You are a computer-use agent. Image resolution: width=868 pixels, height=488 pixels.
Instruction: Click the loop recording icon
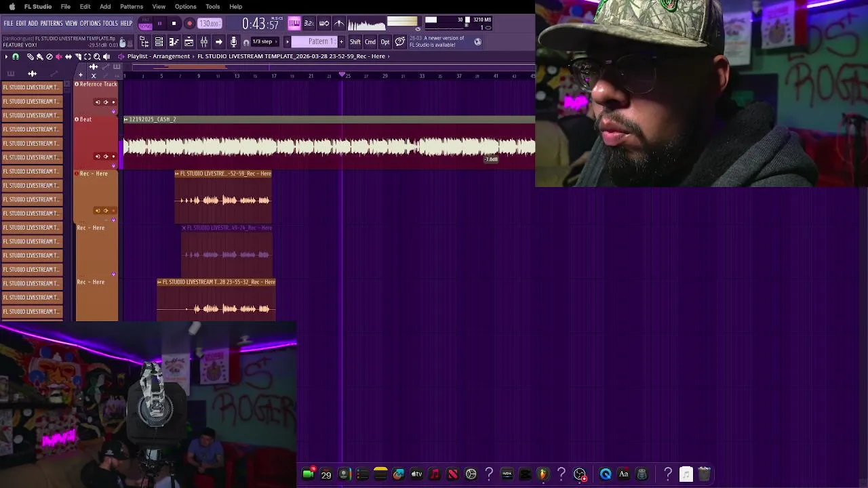324,23
